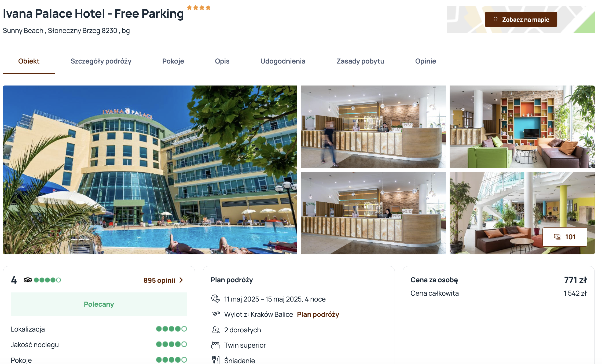Select the Zasady pobytu tab
The height and width of the screenshot is (364, 602).
[x=360, y=61]
